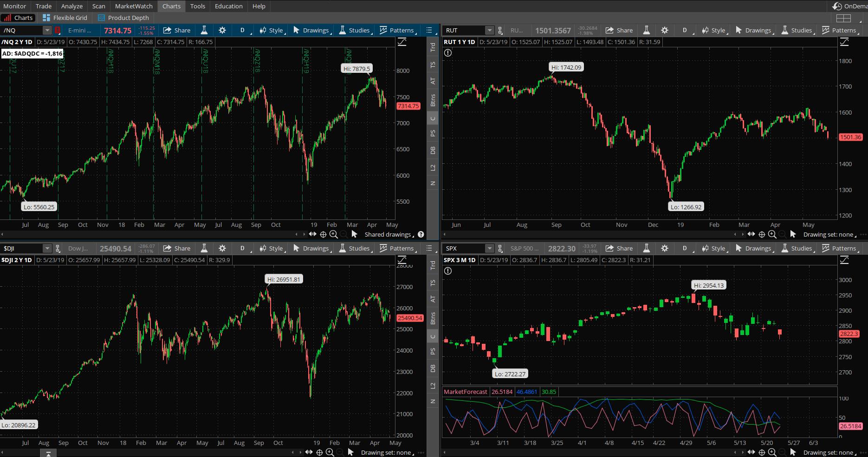Viewport: 868px width, 457px height.
Task: Click zoom-in magnifier below the /NQ chart
Action: tap(333, 234)
